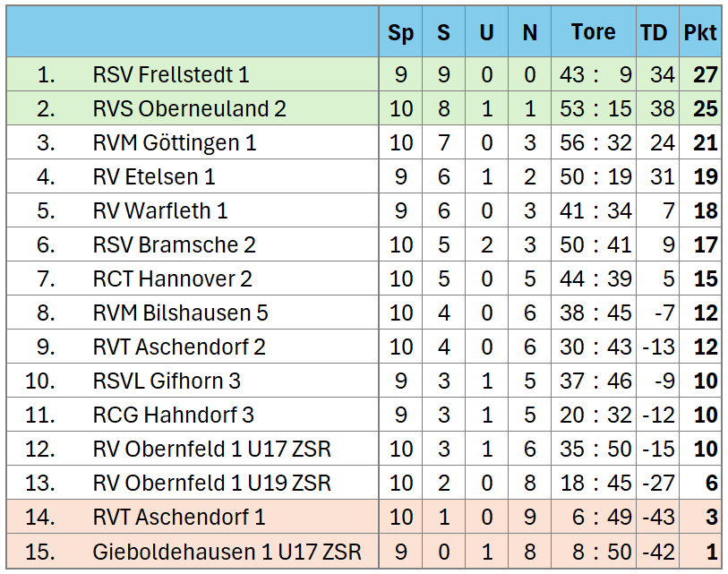Click RCG Hahndorf 3 team name
Screen dimensions: 728x574
174,416
